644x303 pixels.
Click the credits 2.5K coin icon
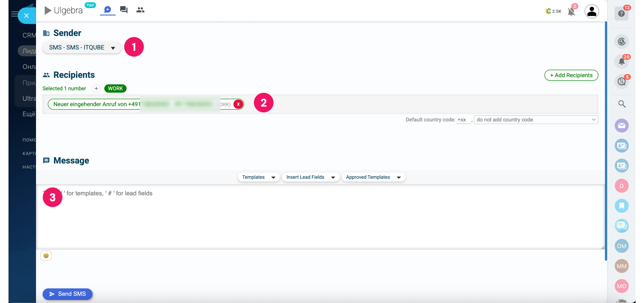548,11
